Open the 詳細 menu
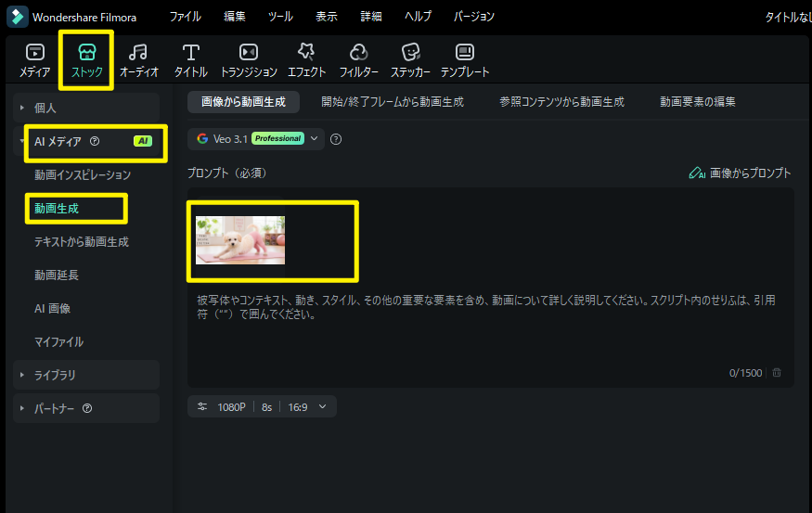Viewport: 812px width, 513px height. (x=371, y=17)
